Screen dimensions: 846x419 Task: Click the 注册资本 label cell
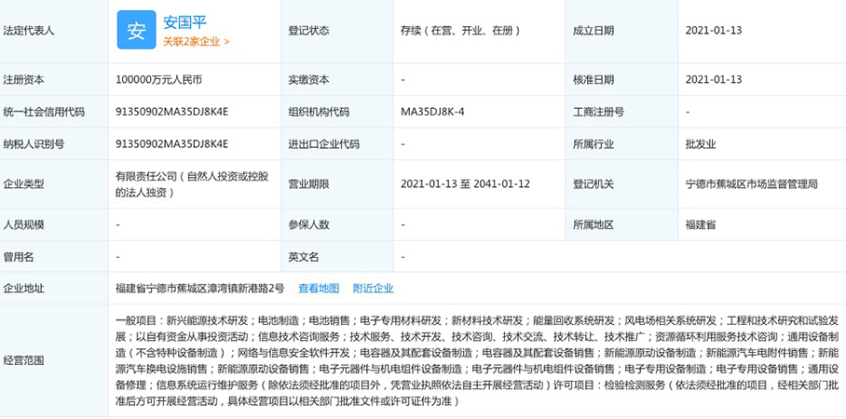point(54,80)
